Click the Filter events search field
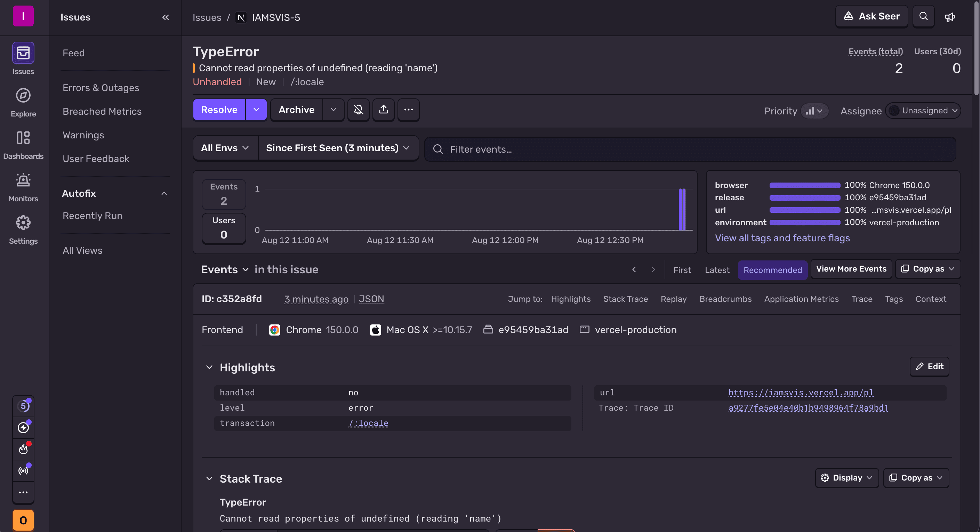Viewport: 980px width, 532px height. pyautogui.click(x=690, y=150)
